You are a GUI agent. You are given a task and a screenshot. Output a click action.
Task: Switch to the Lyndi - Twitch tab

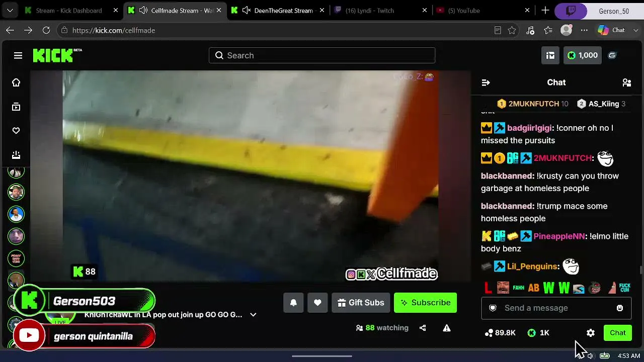380,11
